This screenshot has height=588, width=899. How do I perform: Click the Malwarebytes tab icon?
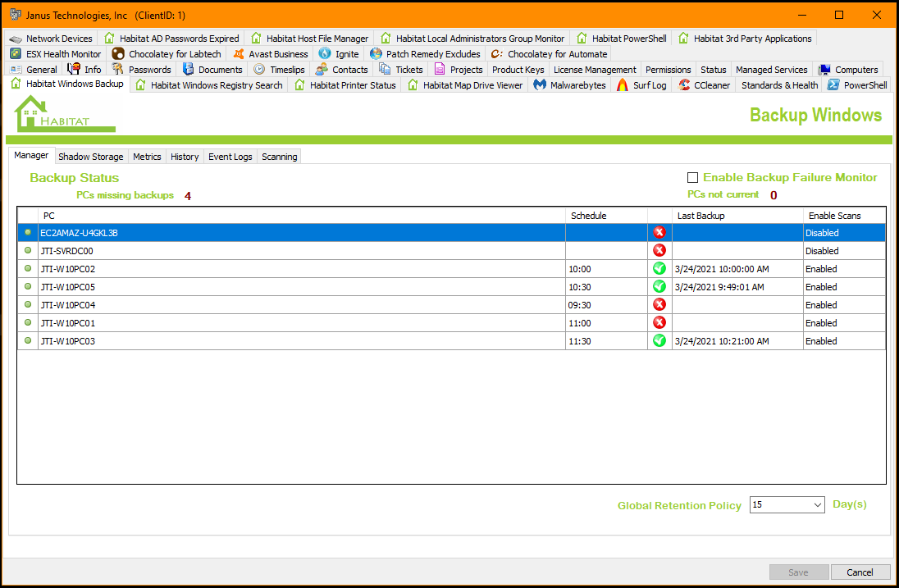540,85
